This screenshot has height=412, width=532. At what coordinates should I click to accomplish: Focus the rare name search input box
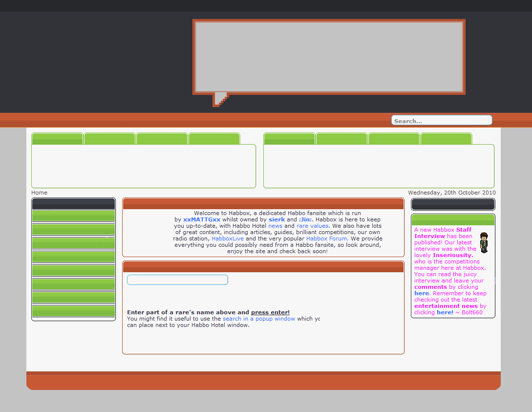pos(177,280)
